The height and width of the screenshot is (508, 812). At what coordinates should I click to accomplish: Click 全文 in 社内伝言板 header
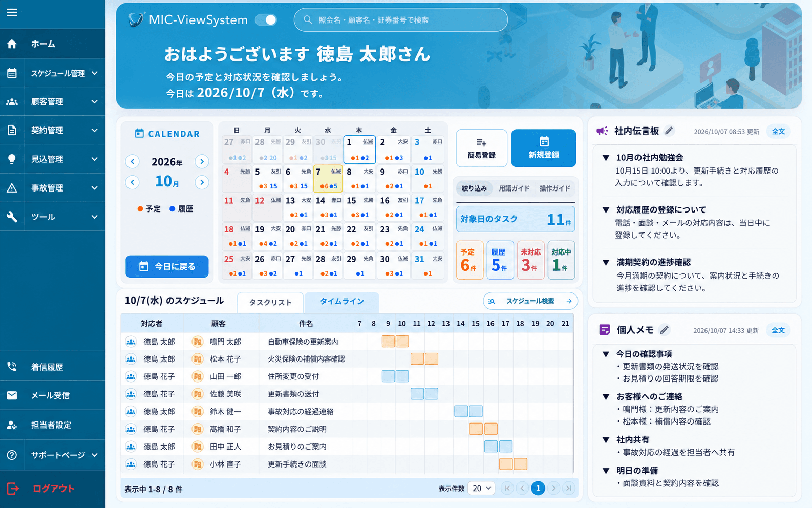click(x=778, y=131)
